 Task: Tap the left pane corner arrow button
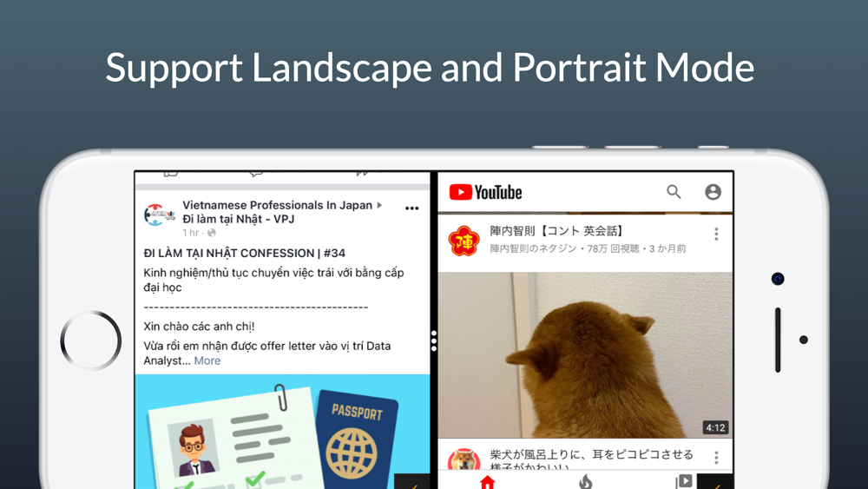pos(412,482)
